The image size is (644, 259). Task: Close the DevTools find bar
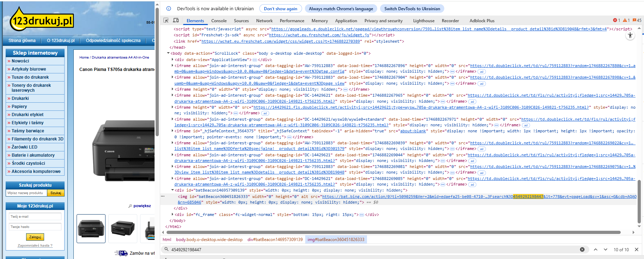(637, 249)
